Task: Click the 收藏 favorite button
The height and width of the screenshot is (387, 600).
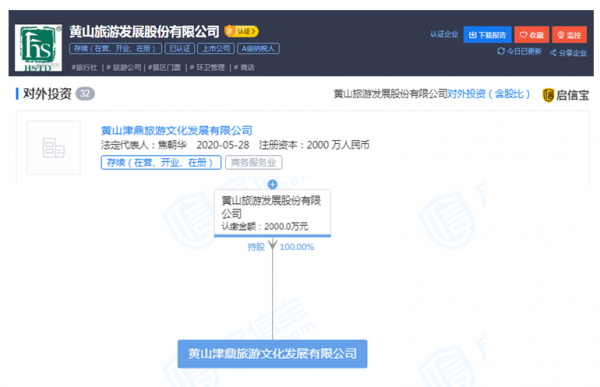Action: coord(532,35)
